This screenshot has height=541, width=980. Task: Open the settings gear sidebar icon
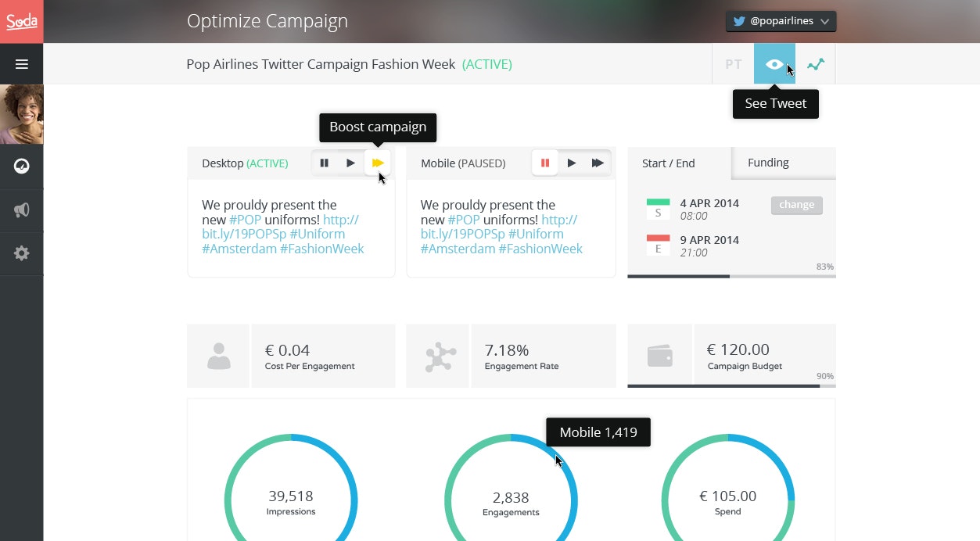click(22, 253)
